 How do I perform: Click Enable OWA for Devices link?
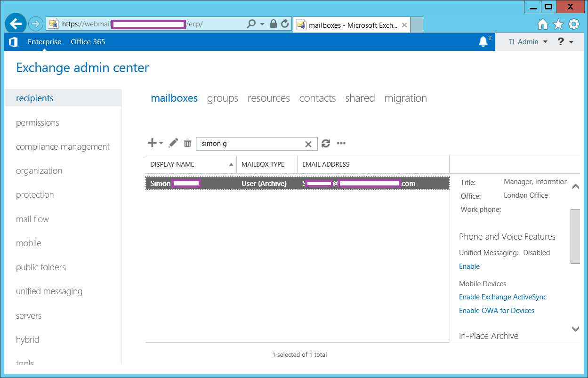[496, 311]
